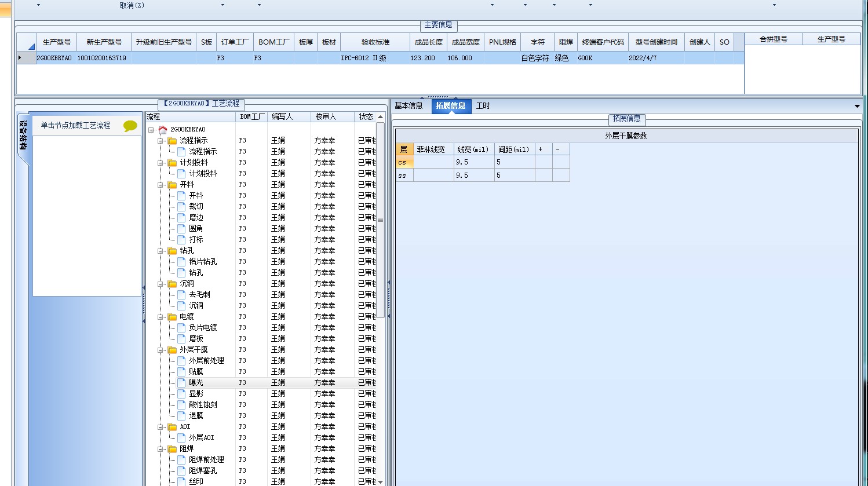The width and height of the screenshot is (868, 486).
Task: Switch to 基本信息 tab
Action: pyautogui.click(x=409, y=105)
